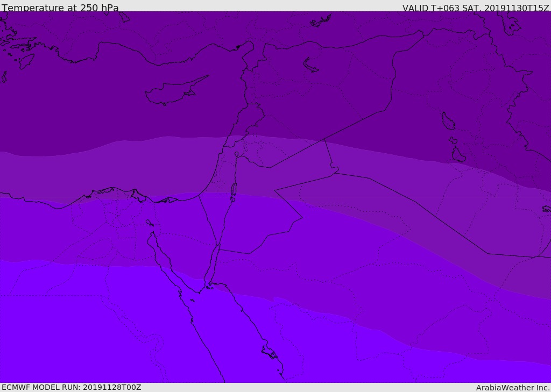Image resolution: width=551 pixels, height=392 pixels.
Task: Click the island of Cyprus on the map
Action: [176, 91]
